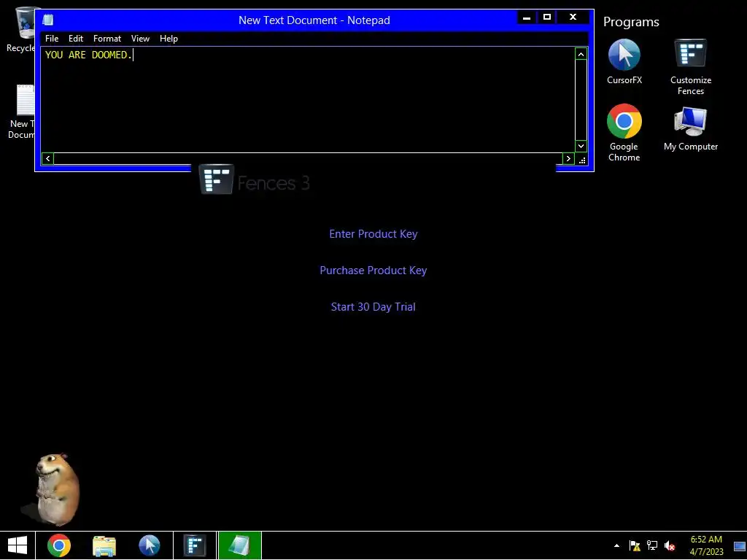Open File Explorer from the taskbar
The image size is (747, 560).
(x=104, y=545)
